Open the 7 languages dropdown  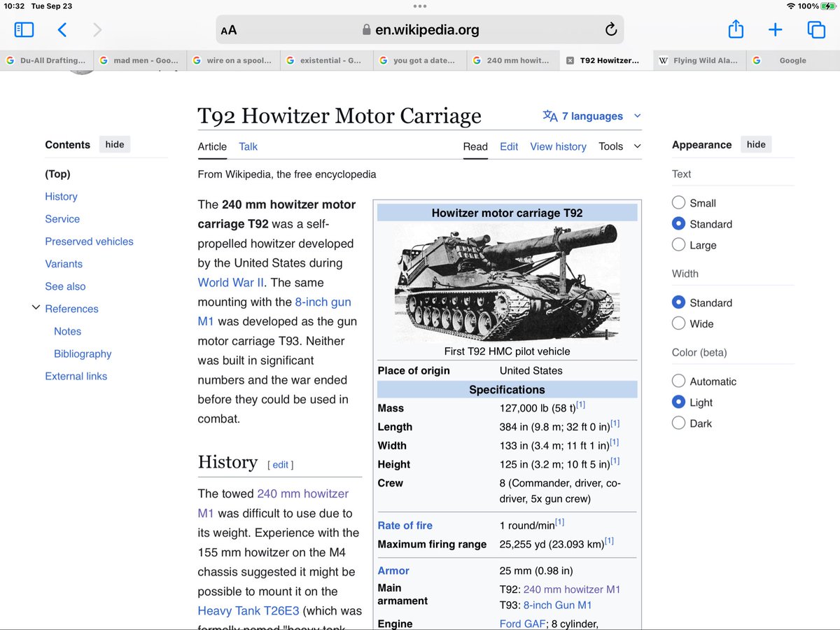592,116
